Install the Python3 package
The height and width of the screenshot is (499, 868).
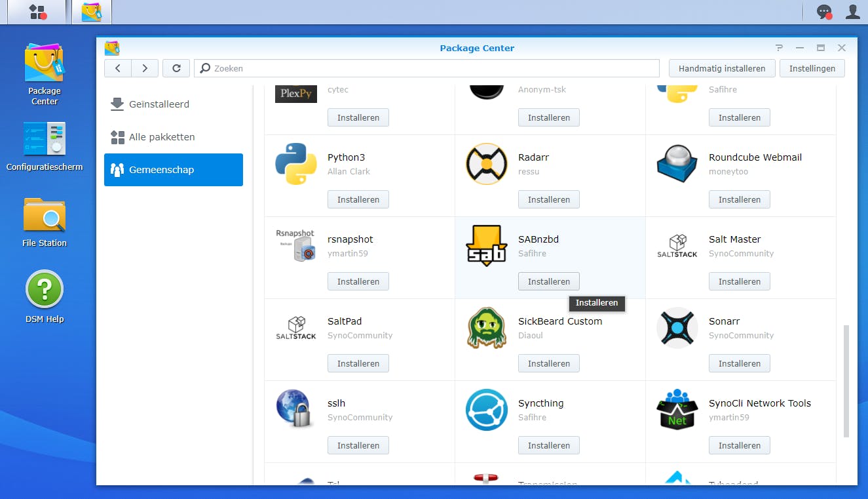click(x=358, y=199)
